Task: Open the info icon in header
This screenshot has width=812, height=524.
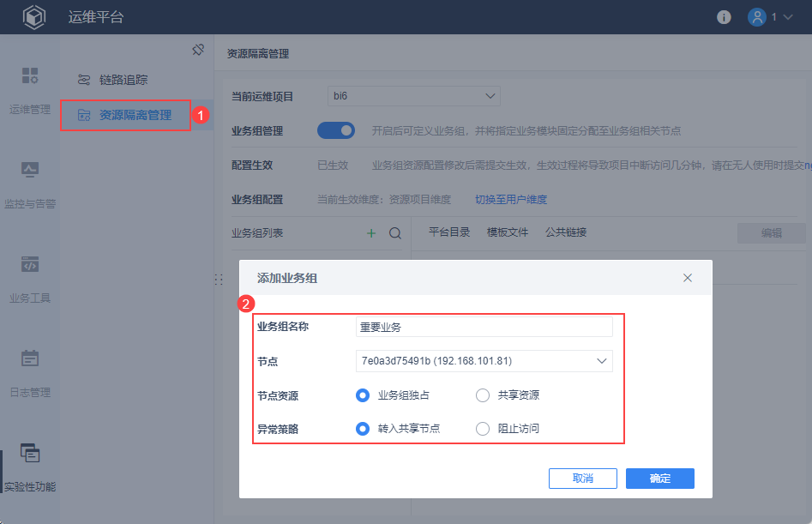Action: coord(724,17)
